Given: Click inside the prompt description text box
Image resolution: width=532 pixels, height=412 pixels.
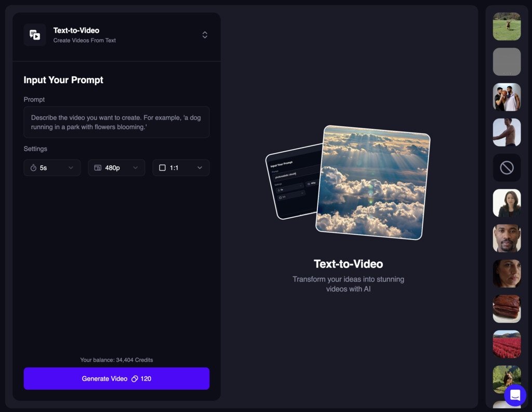Looking at the screenshot, I should 116,122.
